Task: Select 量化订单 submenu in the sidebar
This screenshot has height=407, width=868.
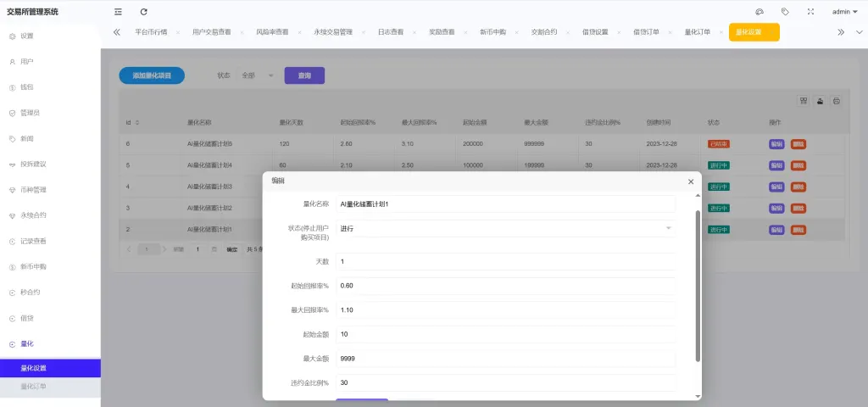Action: (50, 387)
